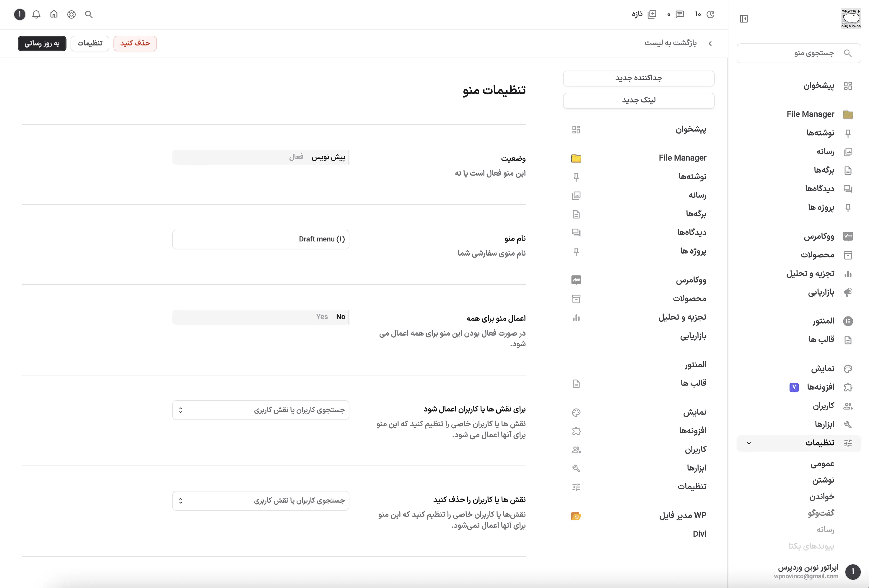Click the بازگشت به لیست link
869x588 pixels.
[x=671, y=43]
